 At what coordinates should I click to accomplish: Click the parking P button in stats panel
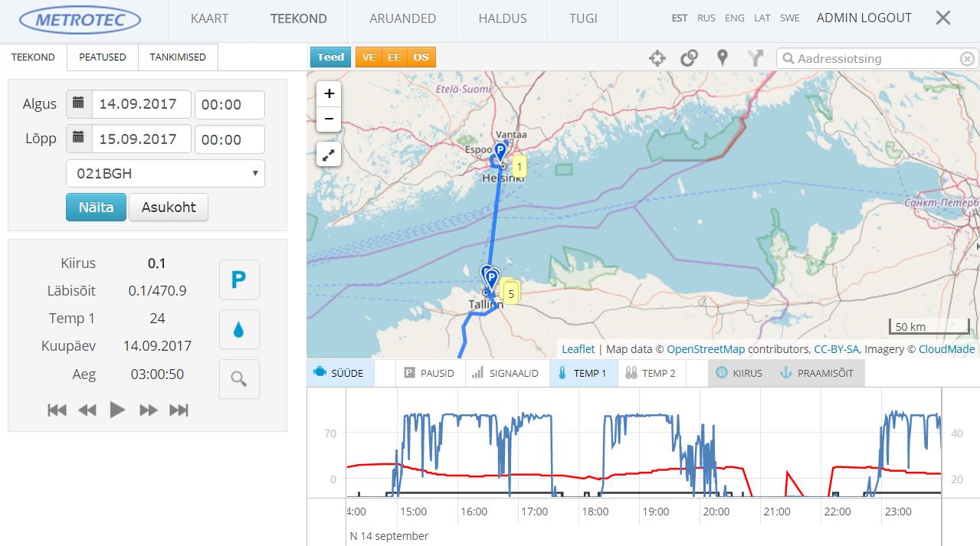tap(239, 280)
